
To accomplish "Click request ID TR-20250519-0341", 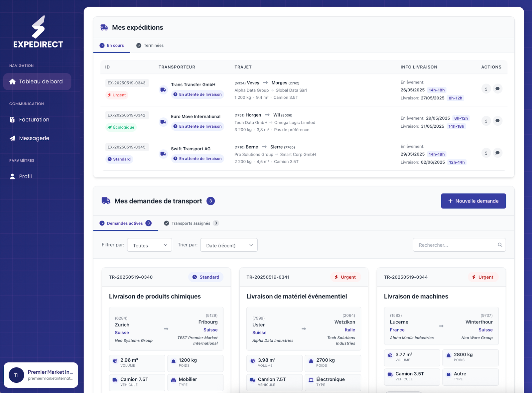I will click(268, 277).
